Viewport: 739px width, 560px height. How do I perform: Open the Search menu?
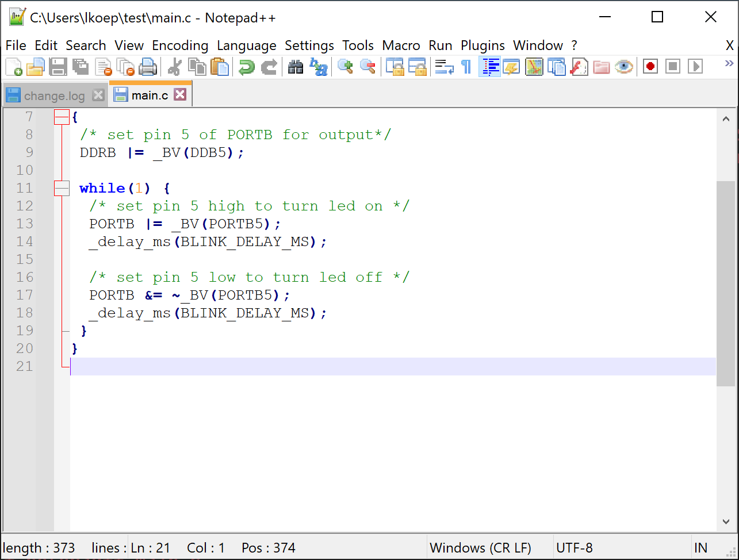pyautogui.click(x=86, y=45)
